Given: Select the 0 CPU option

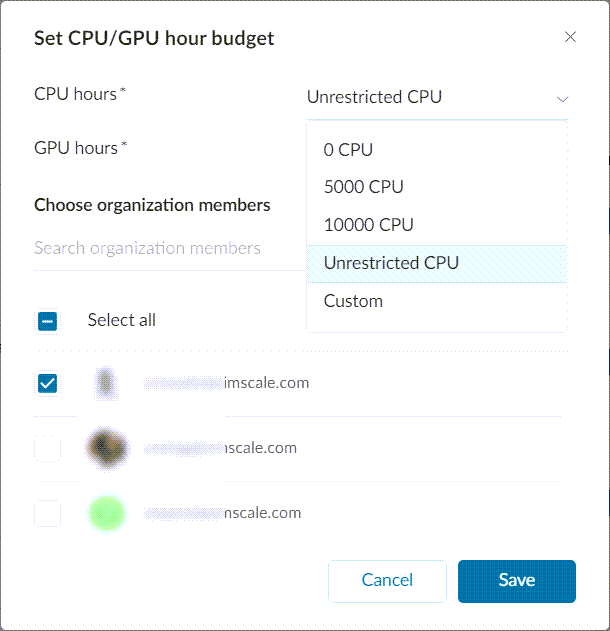Looking at the screenshot, I should point(348,150).
